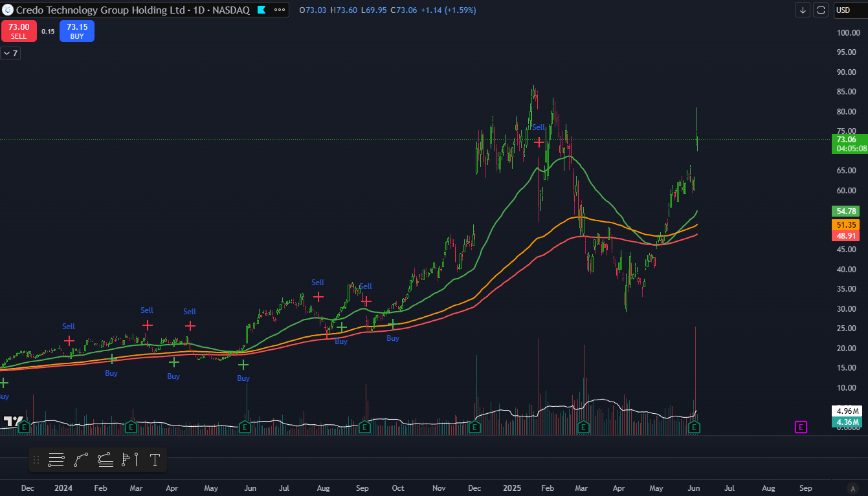Click the earnings E marker near June 2025
This screenshot has height=496, width=868.
tap(695, 427)
